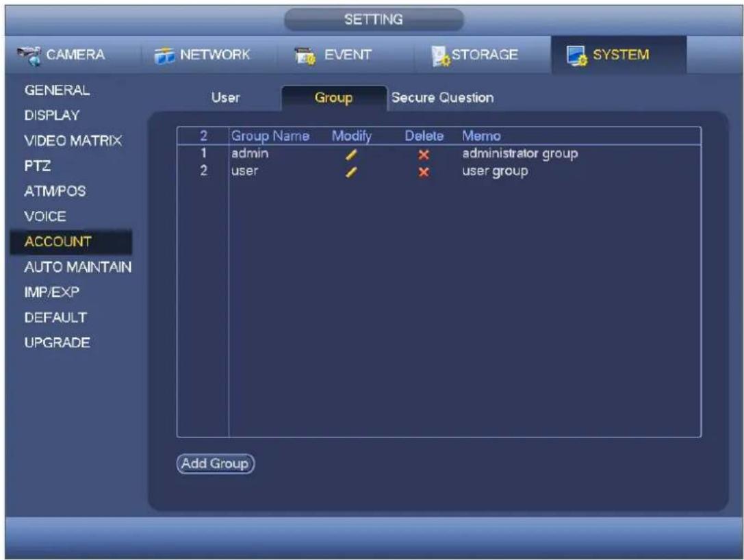Screen dimensions: 744x560
Task: Click the System monitor icon
Action: coord(577,56)
